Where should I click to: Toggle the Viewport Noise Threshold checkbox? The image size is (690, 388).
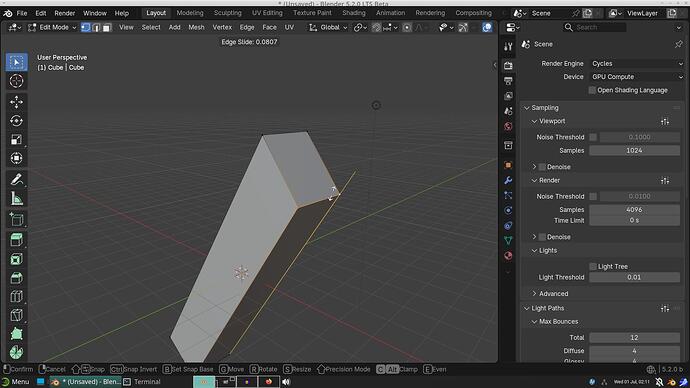(x=593, y=137)
